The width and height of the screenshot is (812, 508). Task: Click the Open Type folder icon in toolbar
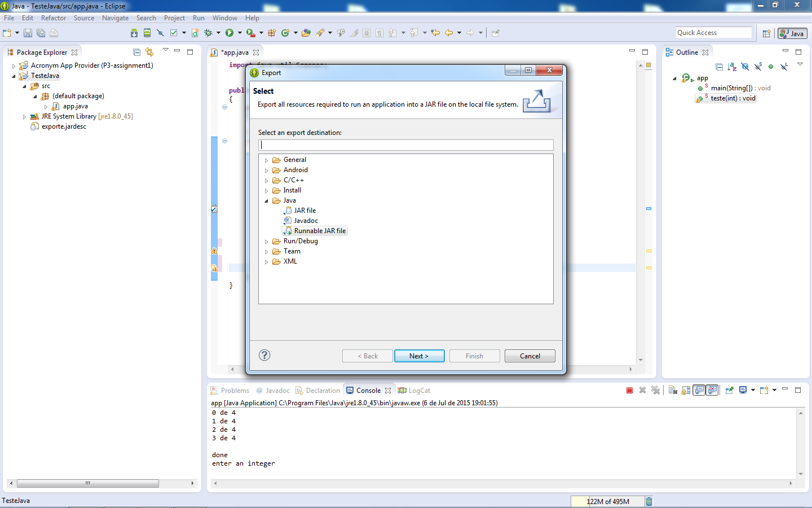click(x=306, y=33)
